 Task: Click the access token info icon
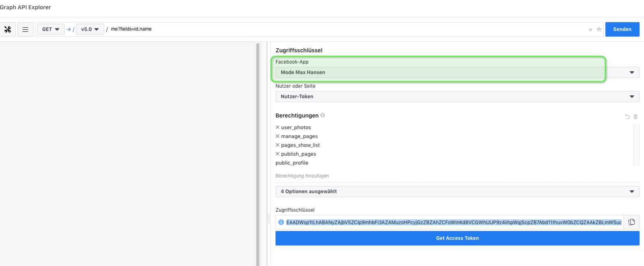coord(281,222)
